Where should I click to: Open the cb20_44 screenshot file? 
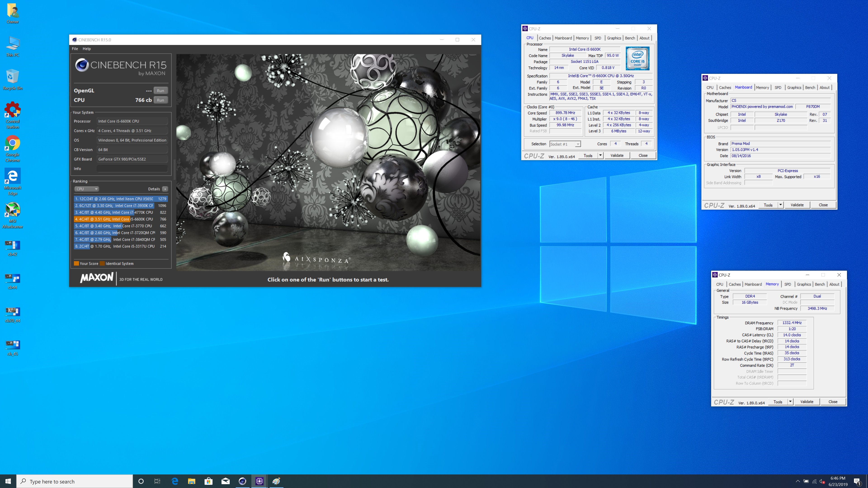pyautogui.click(x=12, y=314)
